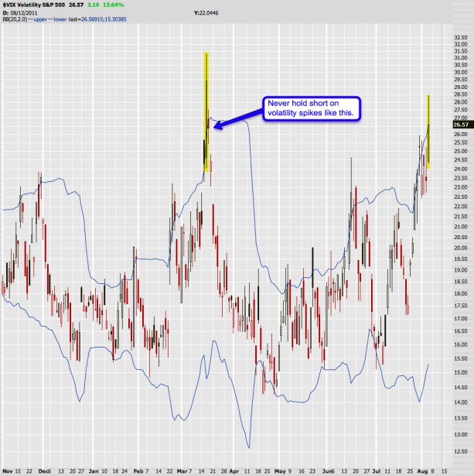Click the "Jul" month label on time axis
This screenshot has height=476, width=474.
point(376,471)
